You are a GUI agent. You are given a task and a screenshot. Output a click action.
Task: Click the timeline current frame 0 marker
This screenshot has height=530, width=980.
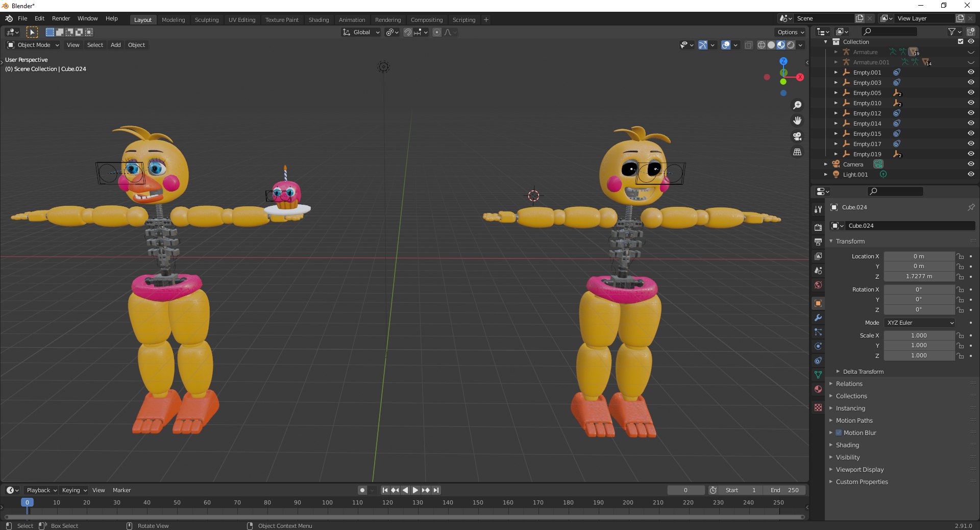(x=27, y=502)
